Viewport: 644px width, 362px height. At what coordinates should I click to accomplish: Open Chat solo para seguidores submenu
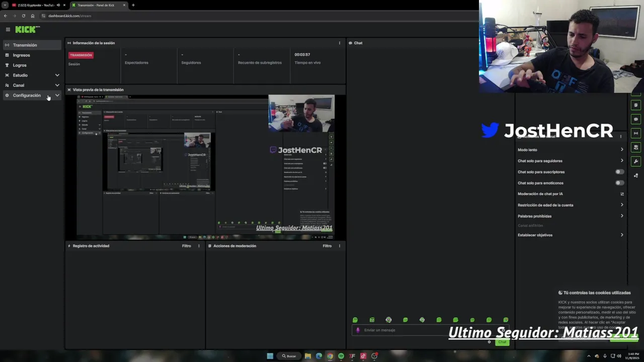pyautogui.click(x=571, y=161)
